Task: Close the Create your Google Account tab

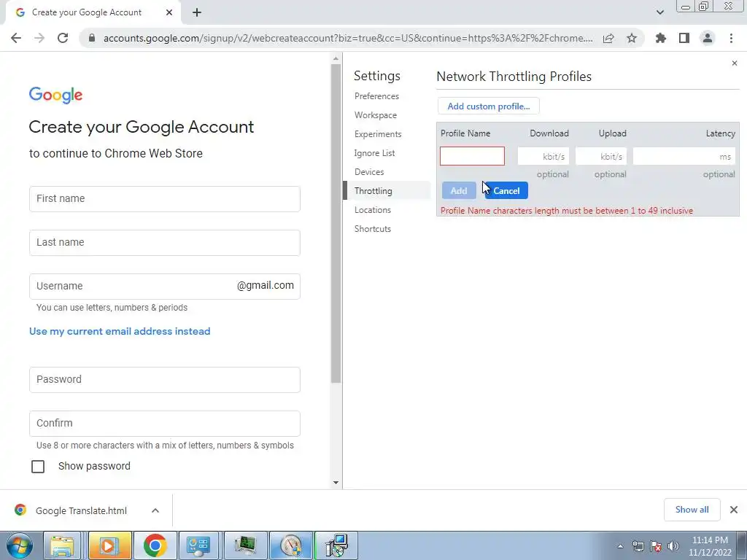Action: [169, 12]
